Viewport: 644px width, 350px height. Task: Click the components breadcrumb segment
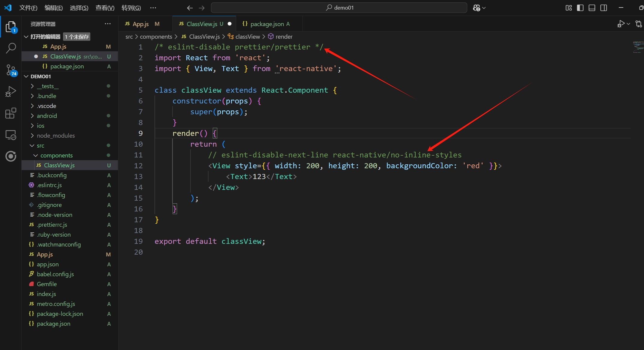[x=156, y=37]
